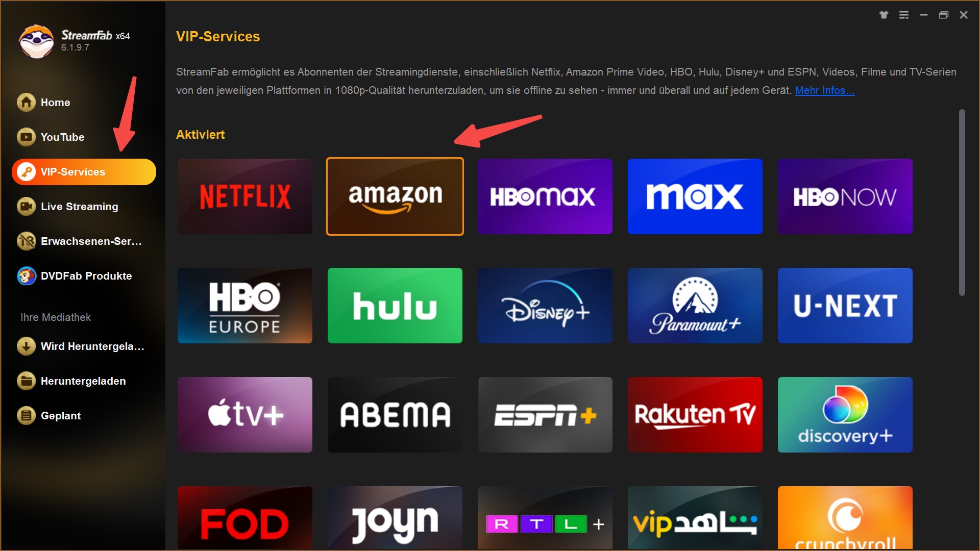
Task: Click the Apple TV+ service icon
Action: click(246, 413)
